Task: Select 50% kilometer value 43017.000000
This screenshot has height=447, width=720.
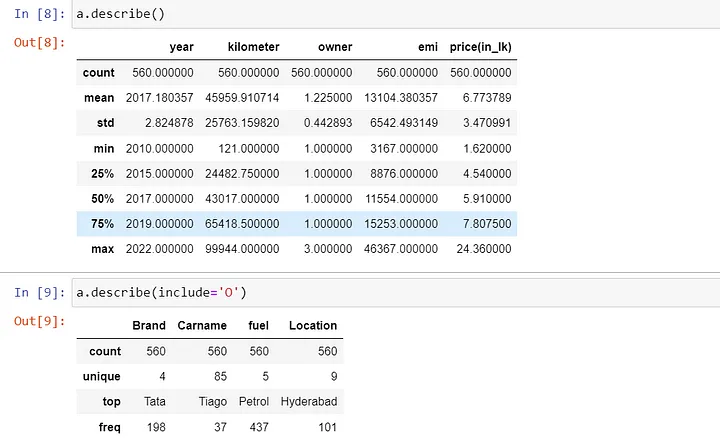Action: point(242,199)
